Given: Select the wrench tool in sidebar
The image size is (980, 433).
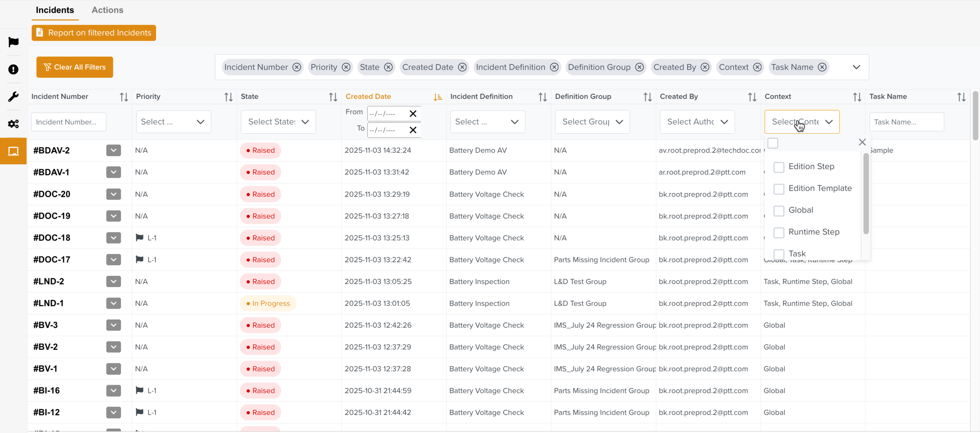Looking at the screenshot, I should click(13, 96).
